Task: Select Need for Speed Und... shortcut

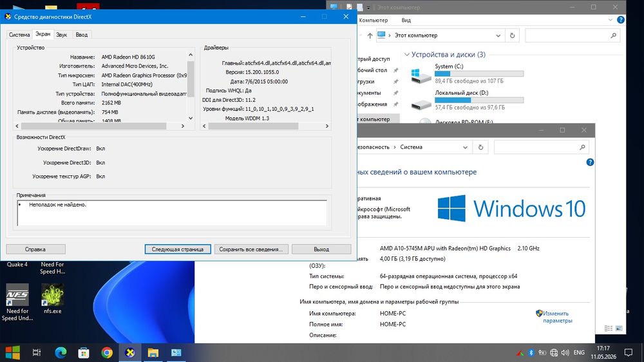Action: pyautogui.click(x=17, y=302)
